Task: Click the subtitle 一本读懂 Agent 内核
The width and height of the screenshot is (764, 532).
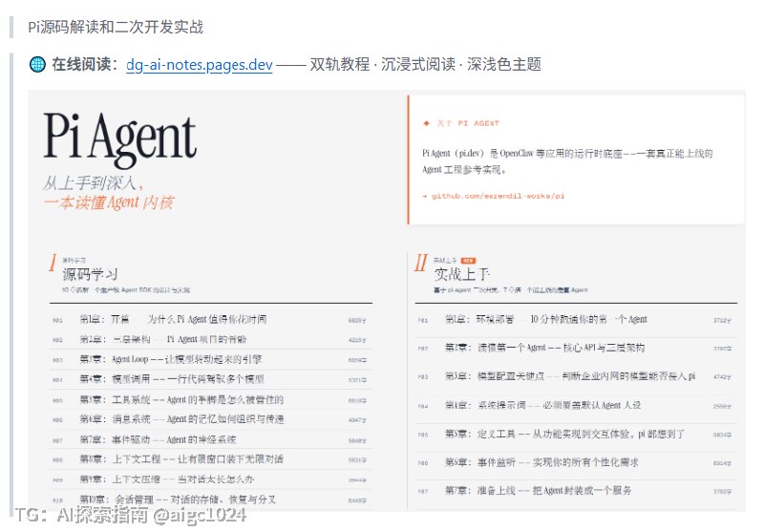Action: click(x=109, y=202)
